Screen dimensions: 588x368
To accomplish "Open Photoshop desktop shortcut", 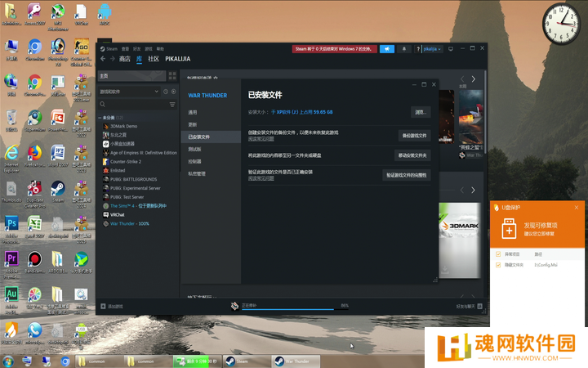I will click(x=58, y=51).
